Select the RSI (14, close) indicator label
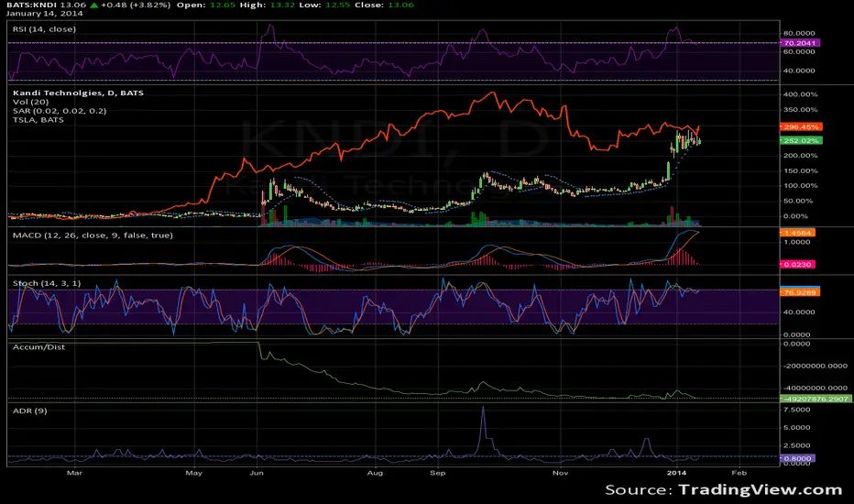 44,29
